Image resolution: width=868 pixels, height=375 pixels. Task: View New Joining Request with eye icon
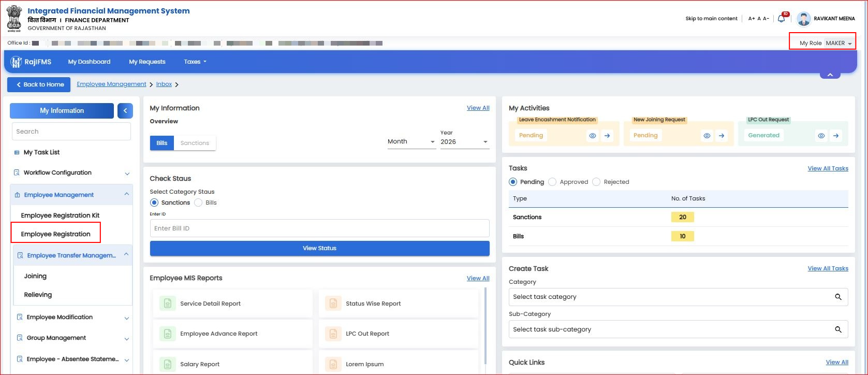pos(707,136)
